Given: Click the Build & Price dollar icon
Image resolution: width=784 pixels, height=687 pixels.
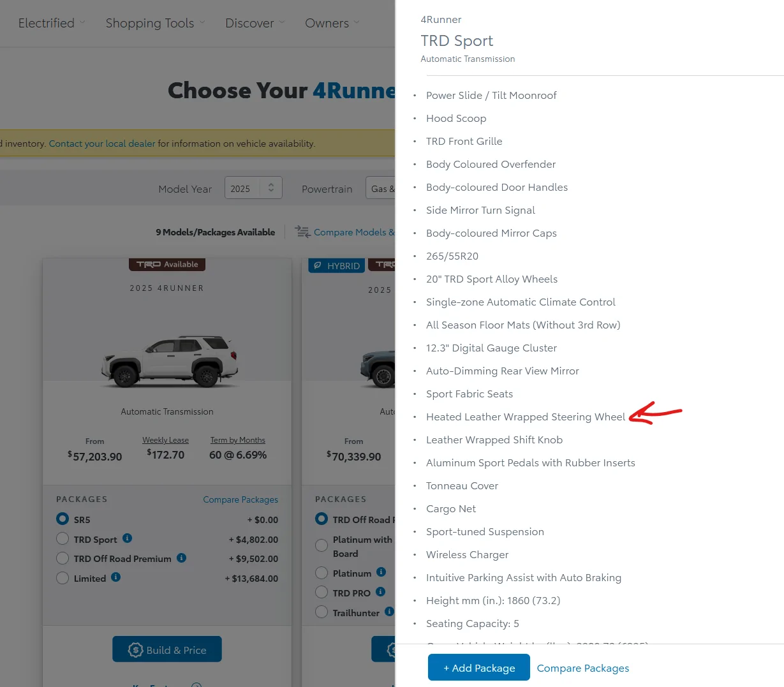Looking at the screenshot, I should pos(135,650).
